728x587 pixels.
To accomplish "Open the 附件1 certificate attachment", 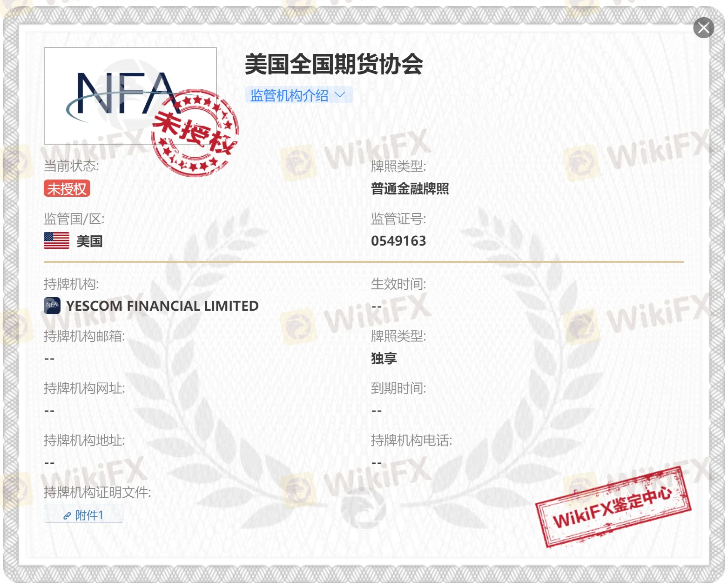I will [x=83, y=514].
